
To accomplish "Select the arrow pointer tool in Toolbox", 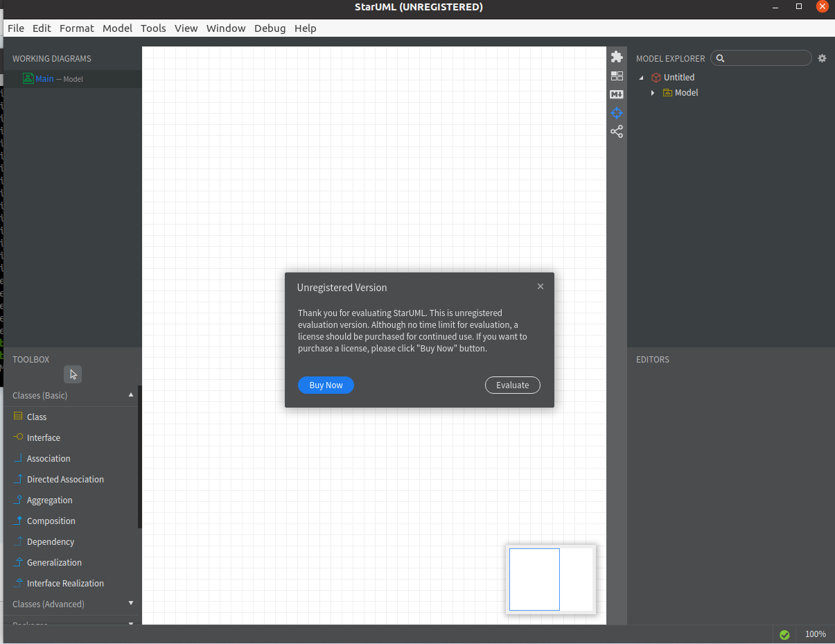I will [73, 374].
